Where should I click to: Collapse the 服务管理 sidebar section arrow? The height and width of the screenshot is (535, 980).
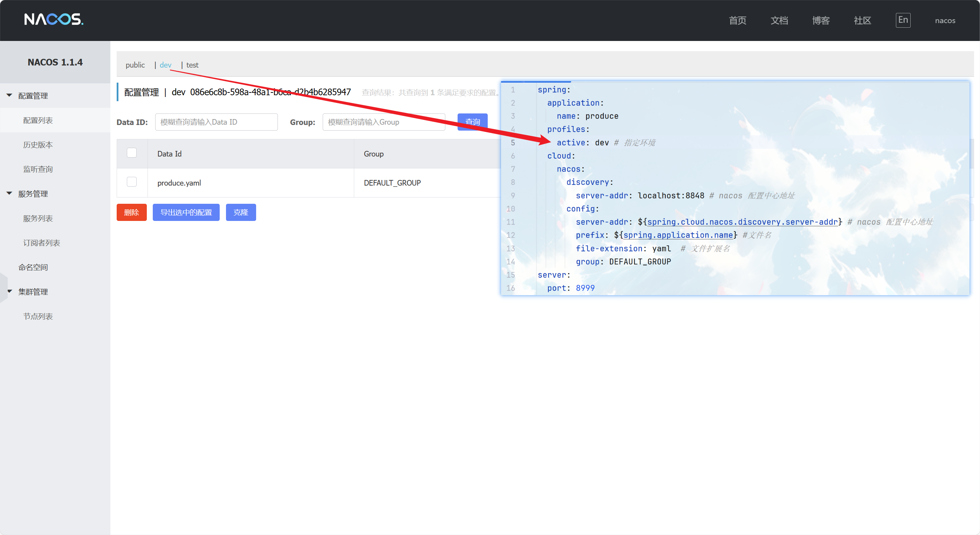coord(9,194)
